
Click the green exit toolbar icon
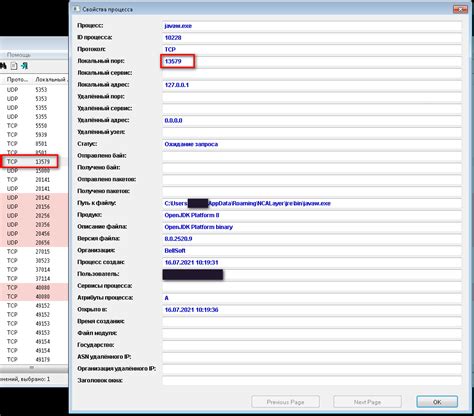(x=24, y=66)
